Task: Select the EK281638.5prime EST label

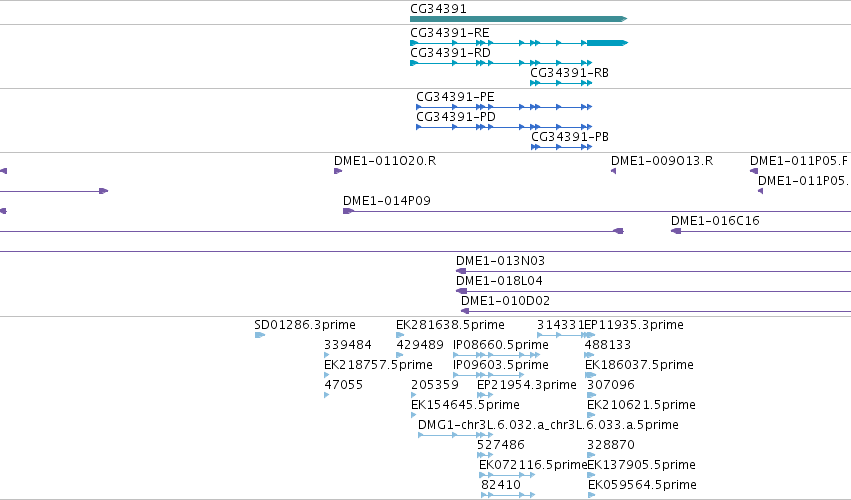Action: tap(450, 325)
